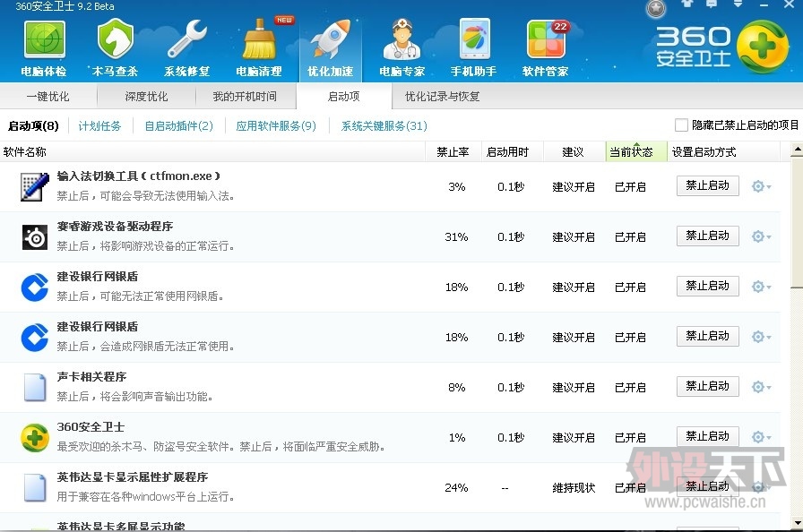Sort by 启动用时 column header

pos(512,152)
